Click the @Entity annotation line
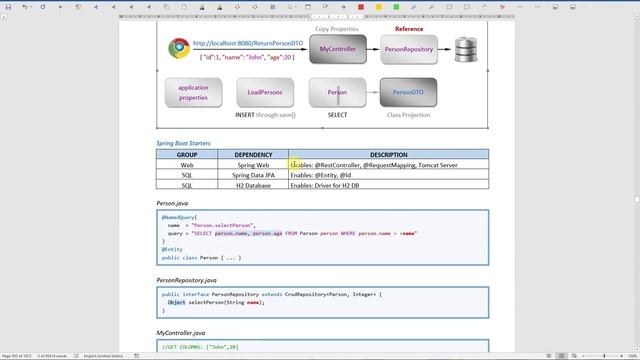Image resolution: width=640 pixels, height=360 pixels. pos(172,249)
